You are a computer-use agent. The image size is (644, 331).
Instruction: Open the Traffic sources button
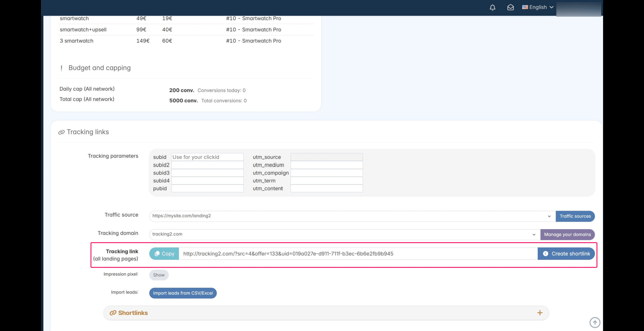tap(575, 216)
